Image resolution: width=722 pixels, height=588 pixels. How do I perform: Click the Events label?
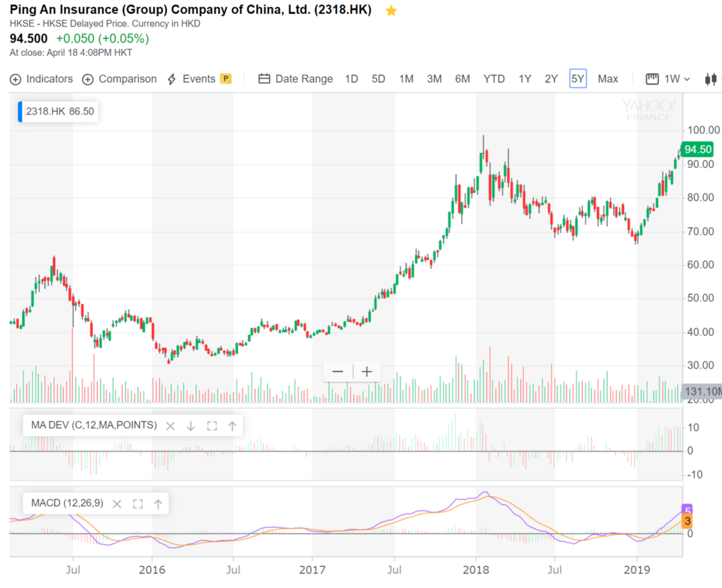pos(199,79)
